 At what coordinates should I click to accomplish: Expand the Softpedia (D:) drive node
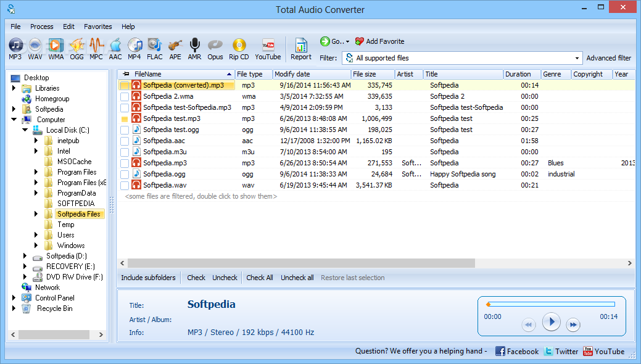click(x=25, y=256)
